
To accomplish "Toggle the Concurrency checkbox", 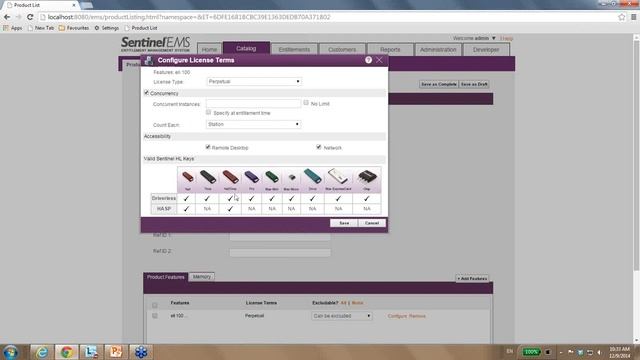I will (x=147, y=93).
